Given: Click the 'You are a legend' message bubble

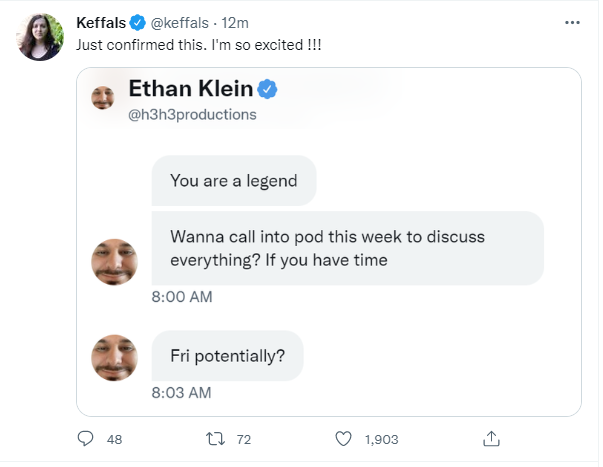Looking at the screenshot, I should click(x=234, y=180).
